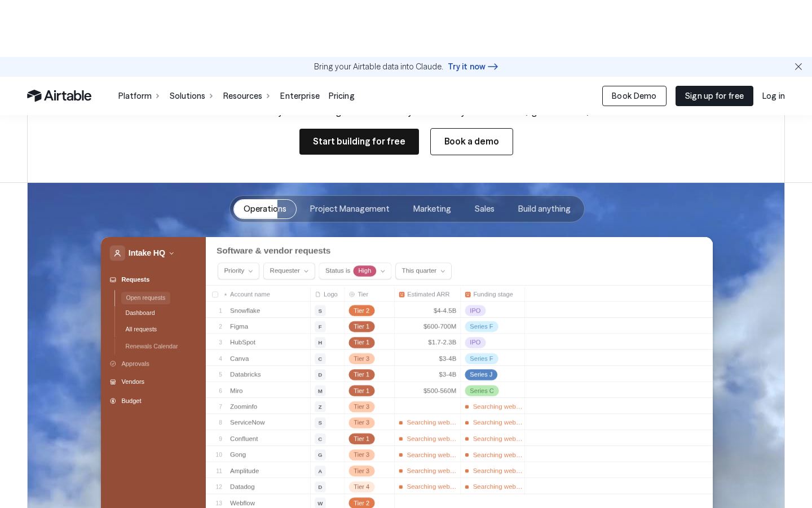Click the Miro M logo icon
Viewport: 812px width, 508px height.
pos(320,391)
